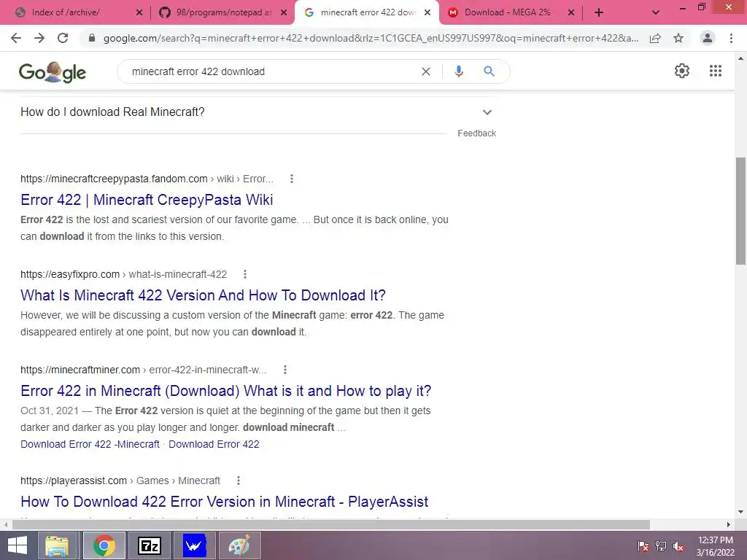The width and height of the screenshot is (747, 560).
Task: Open How To Download 422 Error PlayerAssist
Action: 225,502
